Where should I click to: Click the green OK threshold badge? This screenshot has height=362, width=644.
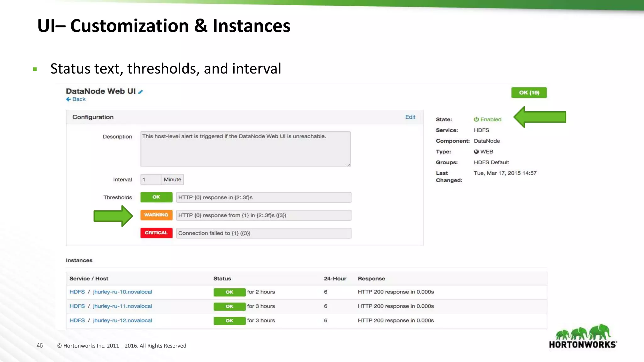pos(156,197)
